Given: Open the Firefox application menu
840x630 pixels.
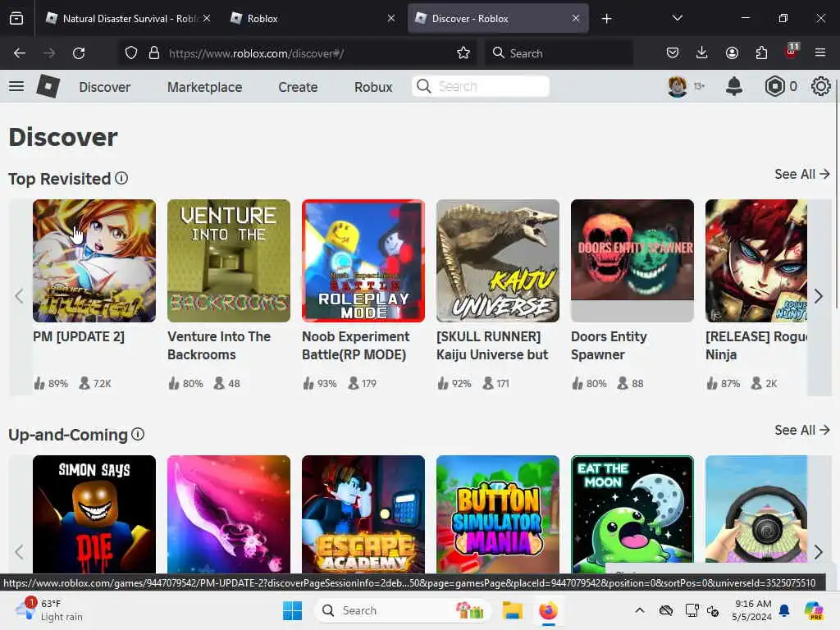Looking at the screenshot, I should coord(820,52).
